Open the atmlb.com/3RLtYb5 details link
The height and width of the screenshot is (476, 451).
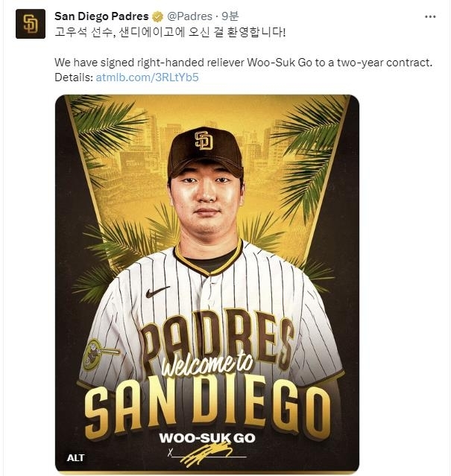click(x=147, y=77)
